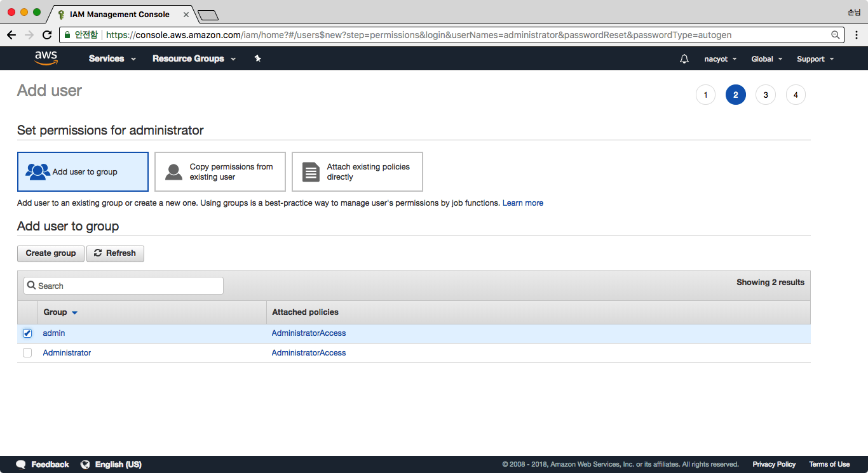Open a new browser tab

(208, 15)
